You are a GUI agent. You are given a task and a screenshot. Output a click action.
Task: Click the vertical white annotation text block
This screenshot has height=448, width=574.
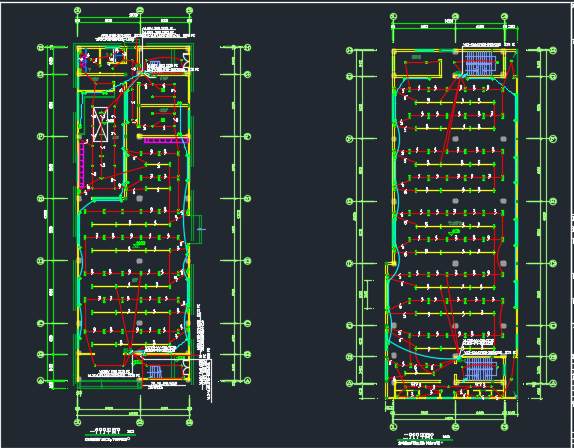204,353
